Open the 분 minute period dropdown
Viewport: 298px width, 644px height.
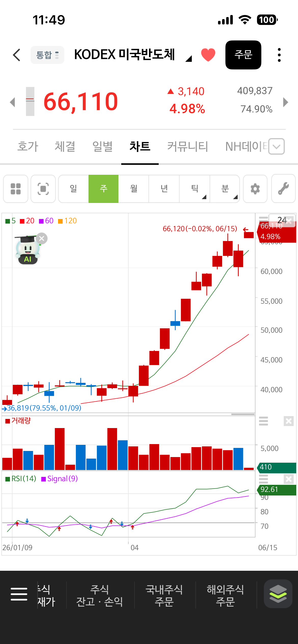pyautogui.click(x=225, y=189)
